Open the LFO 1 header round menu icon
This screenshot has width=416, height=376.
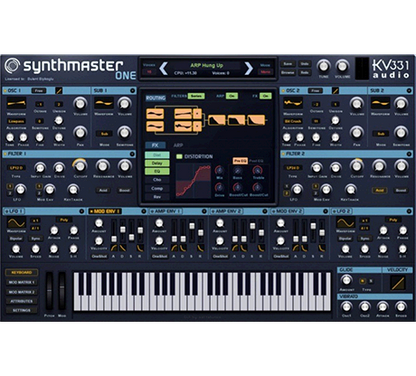coord(82,211)
